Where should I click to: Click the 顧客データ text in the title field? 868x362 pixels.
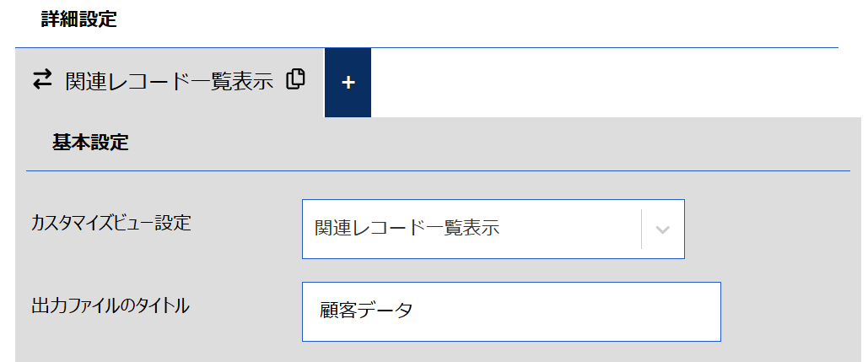[366, 311]
